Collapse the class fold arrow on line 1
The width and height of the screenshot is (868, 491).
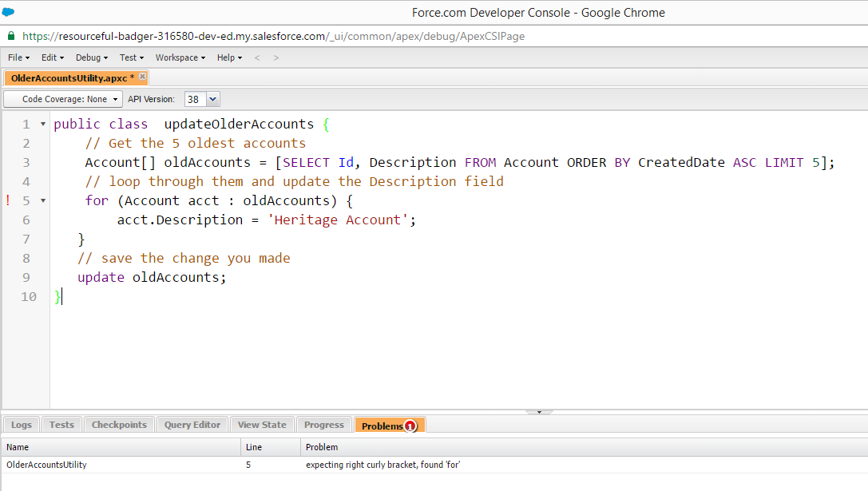point(42,125)
